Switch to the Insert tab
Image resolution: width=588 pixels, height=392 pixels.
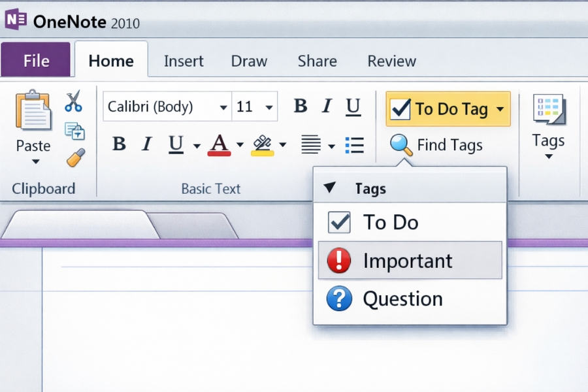[x=184, y=61]
